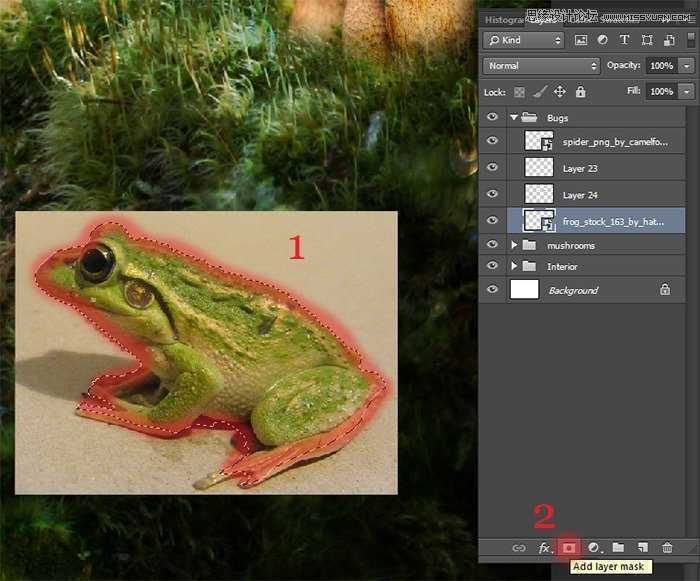Viewport: 700px width, 581px height.
Task: Click the Opacity value field
Action: click(x=661, y=66)
